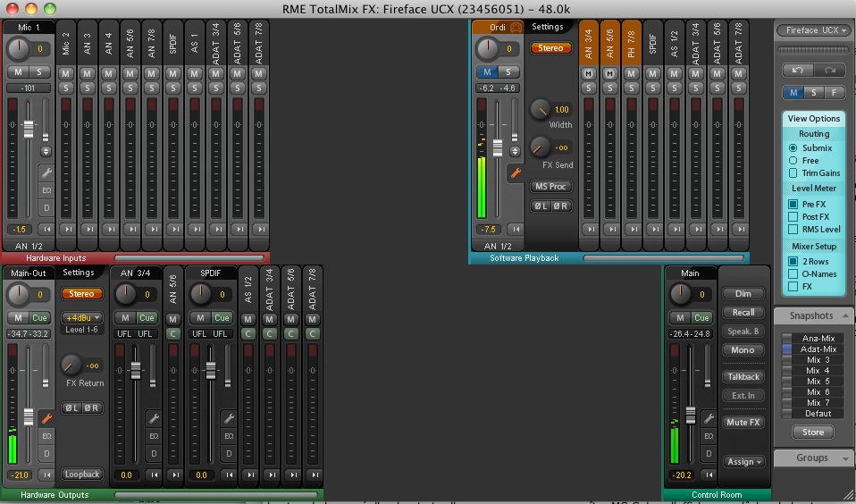
Task: Select the Free routing option
Action: pyautogui.click(x=793, y=161)
